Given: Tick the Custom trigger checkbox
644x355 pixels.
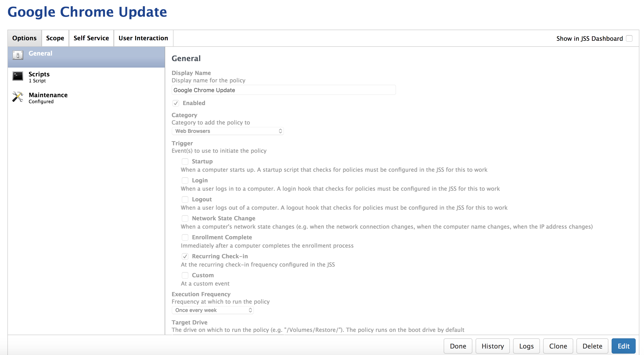Looking at the screenshot, I should (185, 275).
